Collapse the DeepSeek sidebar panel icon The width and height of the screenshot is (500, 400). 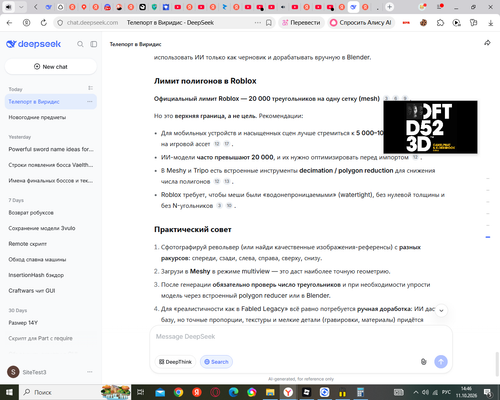(x=94, y=44)
